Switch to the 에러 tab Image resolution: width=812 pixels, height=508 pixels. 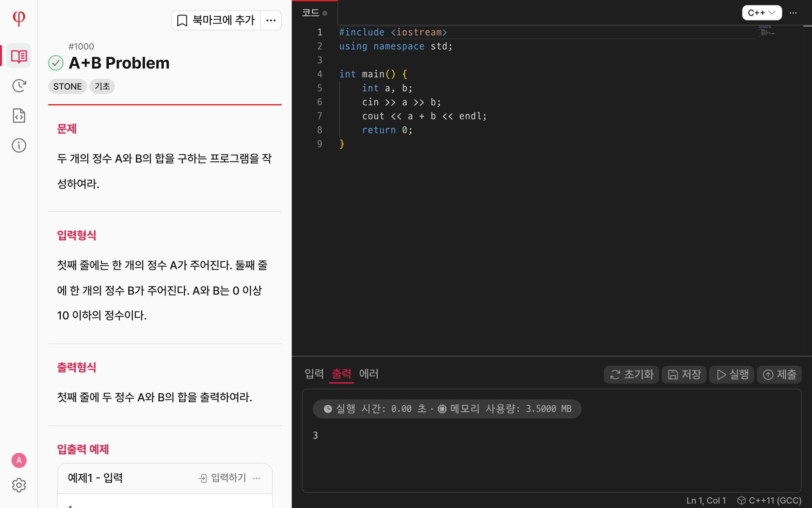pos(369,374)
